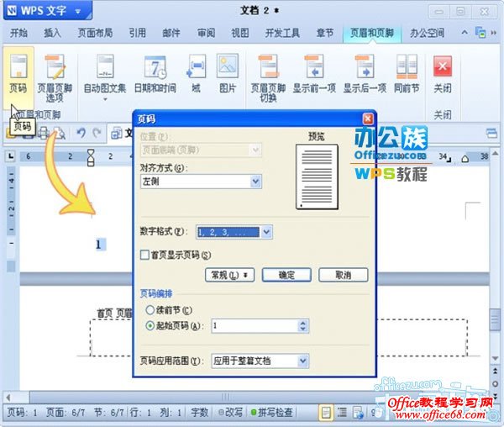Click the 取消 button
504x427 pixels.
point(344,275)
